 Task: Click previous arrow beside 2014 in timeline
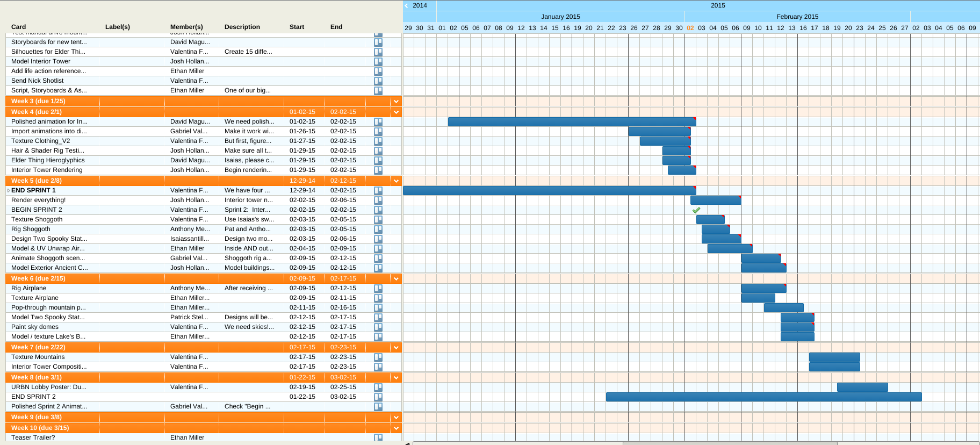pos(407,5)
